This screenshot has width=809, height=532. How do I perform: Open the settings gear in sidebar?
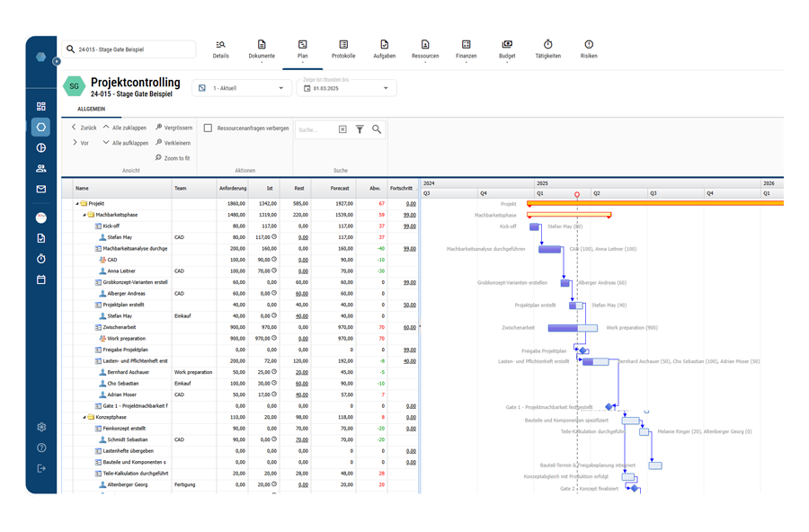click(x=41, y=428)
